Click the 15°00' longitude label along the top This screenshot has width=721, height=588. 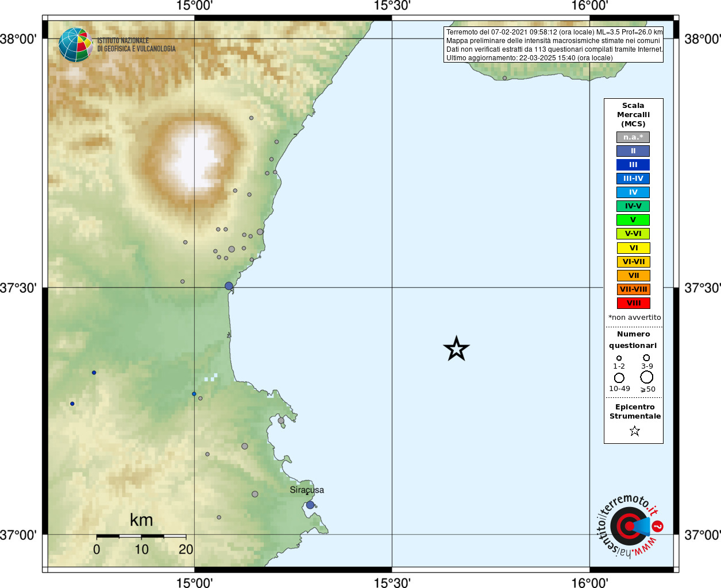pyautogui.click(x=194, y=6)
